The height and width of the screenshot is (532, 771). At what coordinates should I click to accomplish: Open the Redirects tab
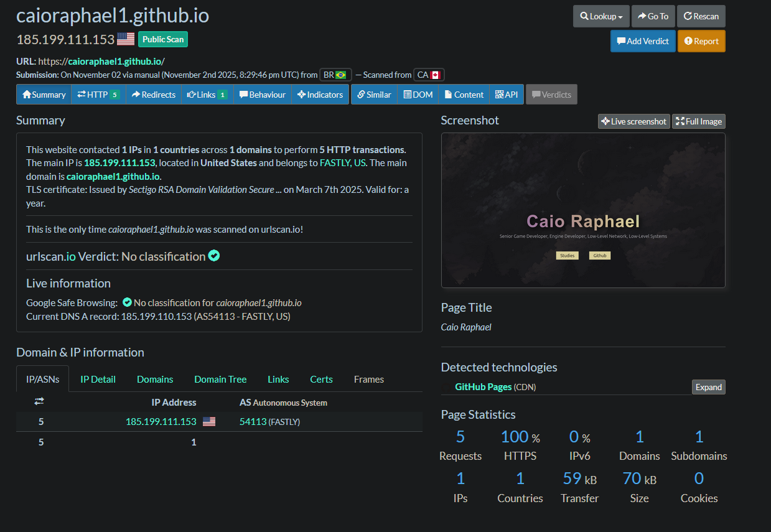coord(153,95)
